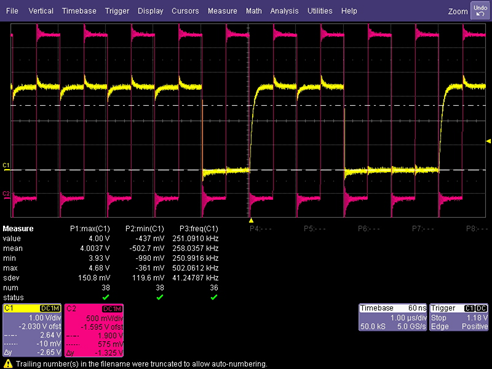
Task: Open the Utilities menu
Action: click(x=320, y=11)
